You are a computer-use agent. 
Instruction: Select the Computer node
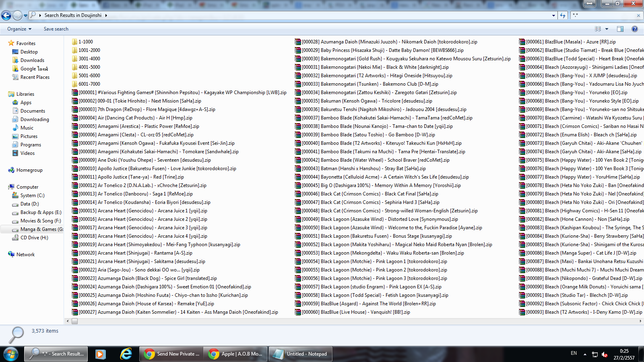[27, 187]
